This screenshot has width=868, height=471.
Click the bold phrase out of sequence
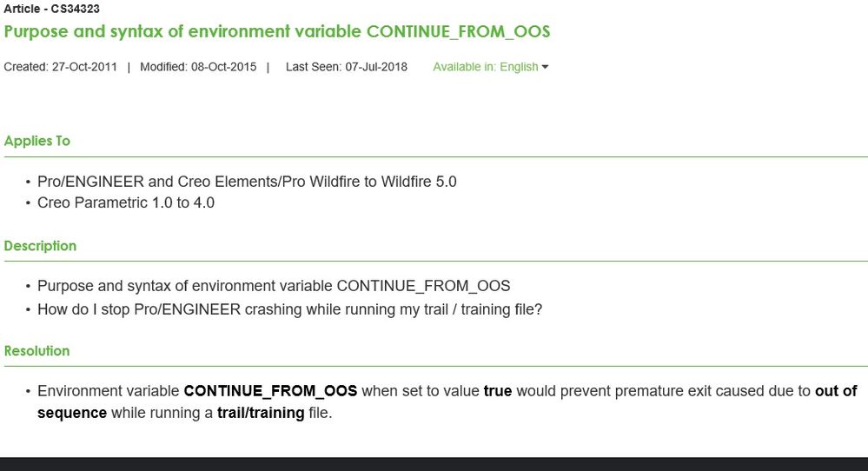coord(836,391)
